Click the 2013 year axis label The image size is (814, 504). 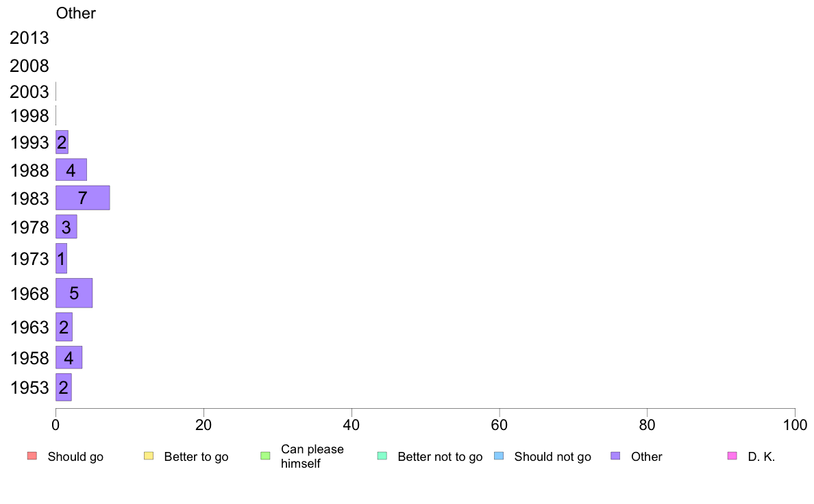coord(29,38)
